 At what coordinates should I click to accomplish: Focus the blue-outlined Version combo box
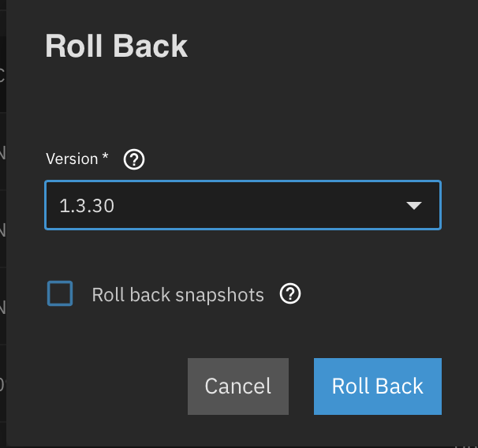pyautogui.click(x=242, y=206)
